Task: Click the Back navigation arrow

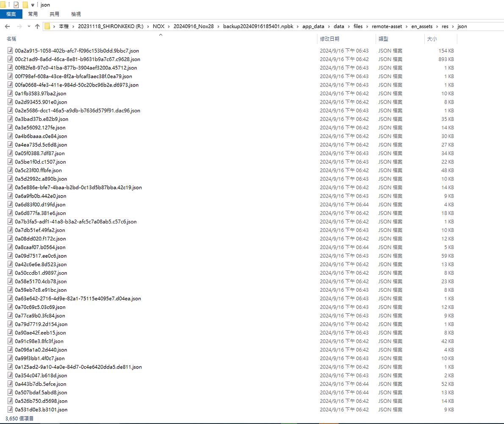Action: pos(7,26)
